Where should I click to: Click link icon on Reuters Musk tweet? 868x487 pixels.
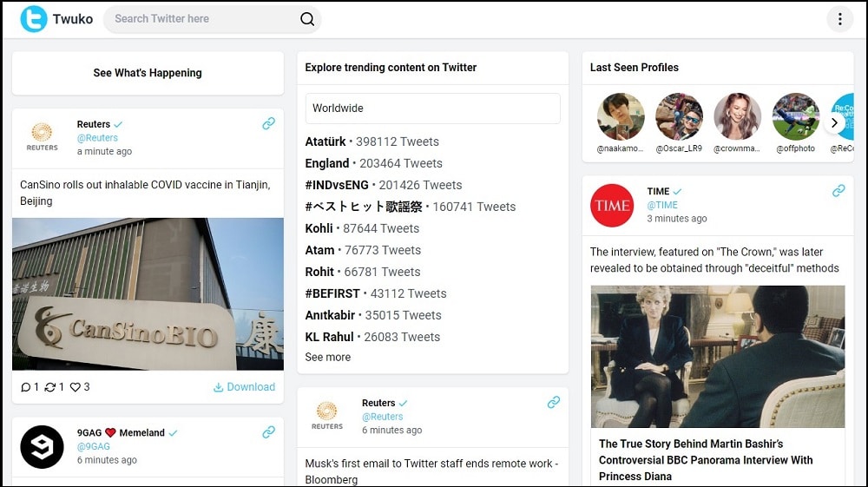554,402
